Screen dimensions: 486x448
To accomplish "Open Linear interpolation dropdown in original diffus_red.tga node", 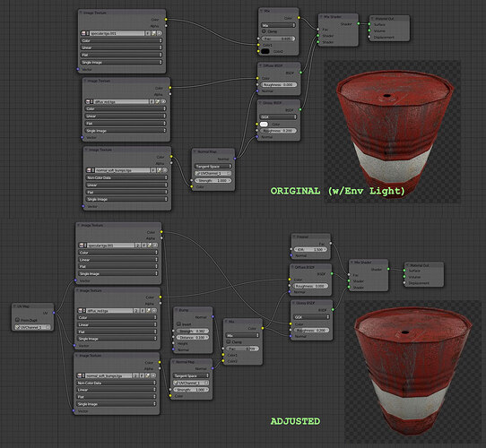I will pyautogui.click(x=126, y=116).
